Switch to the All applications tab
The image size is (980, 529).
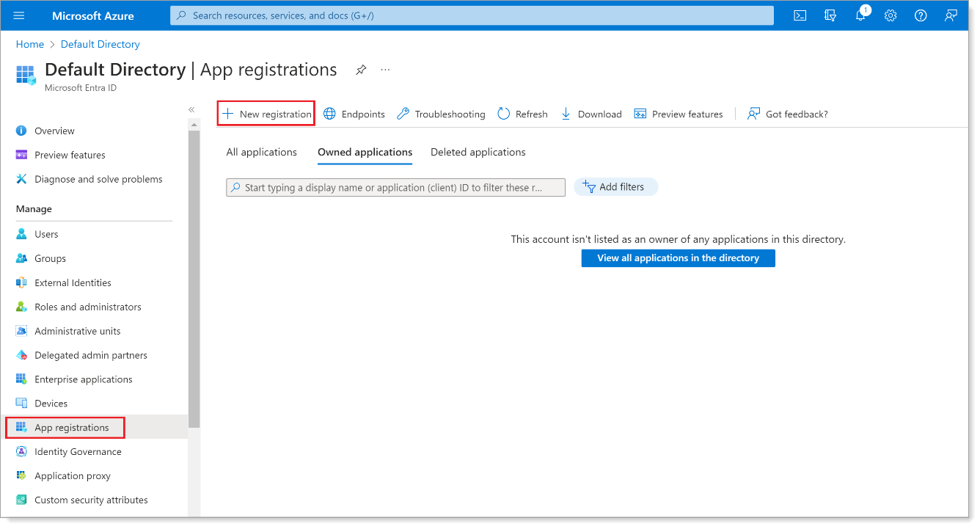point(262,152)
